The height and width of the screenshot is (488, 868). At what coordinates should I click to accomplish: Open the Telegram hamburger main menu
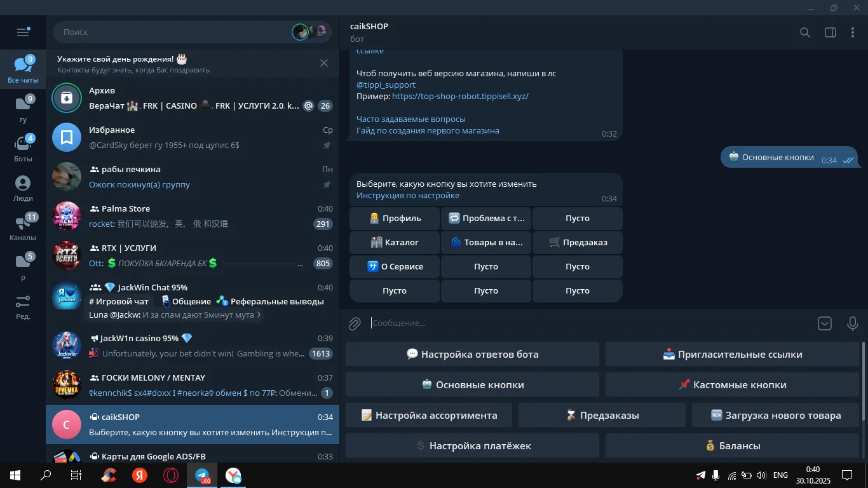point(23,32)
